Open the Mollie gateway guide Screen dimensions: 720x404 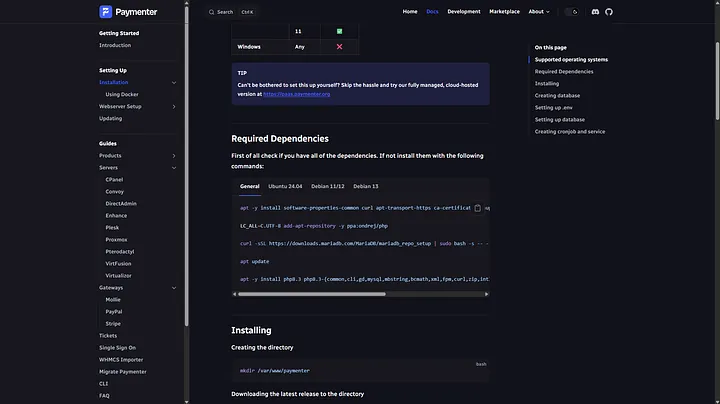[113, 300]
